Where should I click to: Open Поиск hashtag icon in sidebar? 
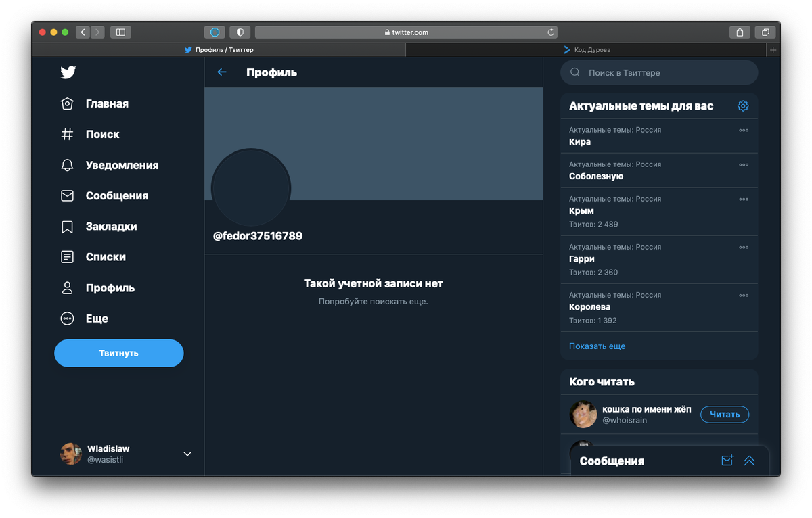click(67, 134)
